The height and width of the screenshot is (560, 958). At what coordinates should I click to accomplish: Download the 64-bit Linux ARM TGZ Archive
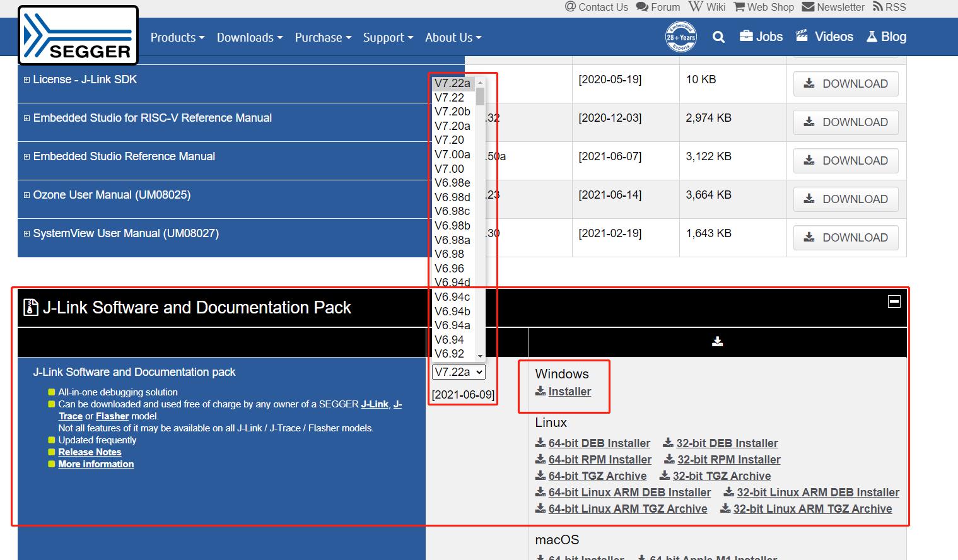pyautogui.click(x=621, y=509)
